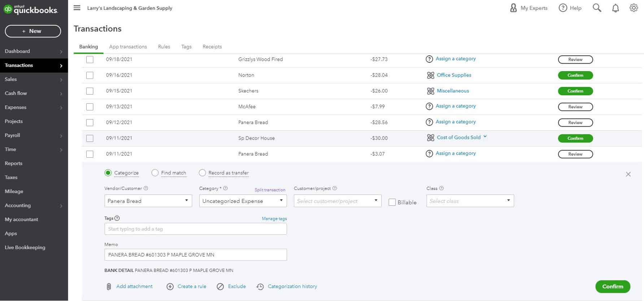The width and height of the screenshot is (644, 301).
Task: Expand the Sales sidebar arrow
Action: (61, 80)
